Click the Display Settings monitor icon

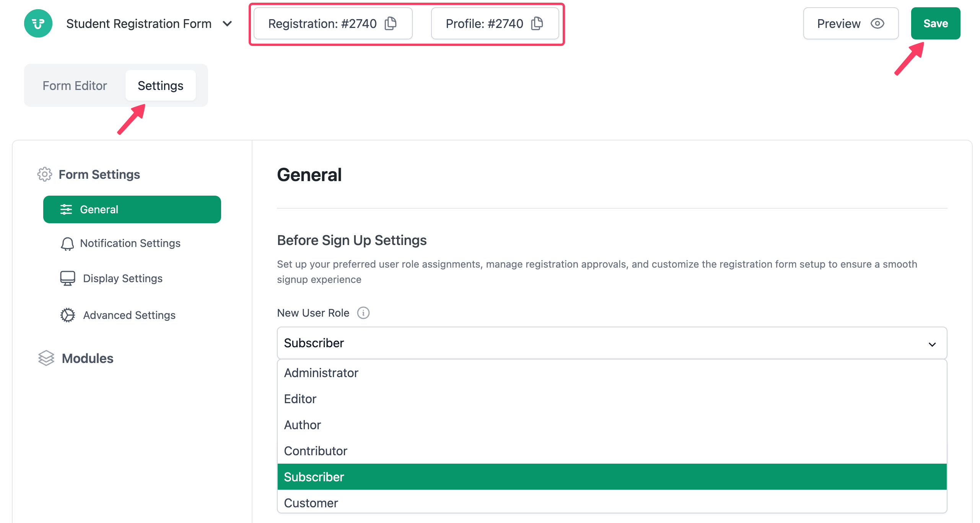[x=68, y=278]
